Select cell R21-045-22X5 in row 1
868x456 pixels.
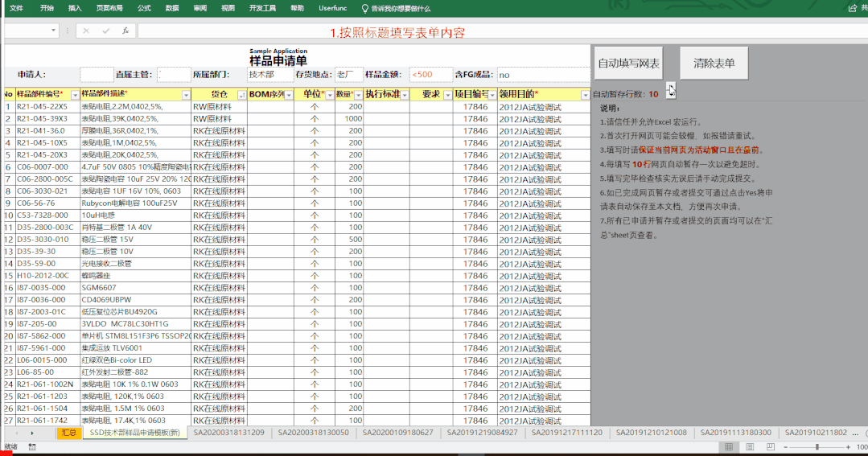click(48, 107)
